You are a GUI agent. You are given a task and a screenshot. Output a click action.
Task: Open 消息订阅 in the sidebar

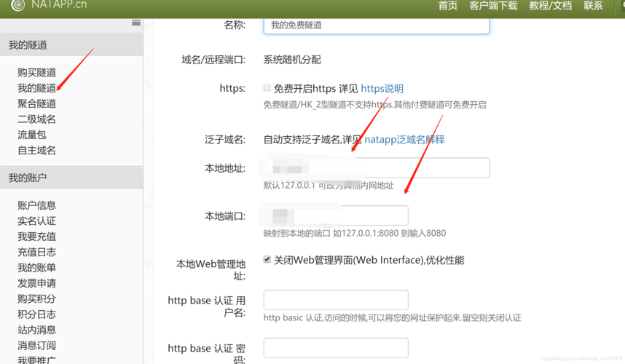[x=36, y=345]
